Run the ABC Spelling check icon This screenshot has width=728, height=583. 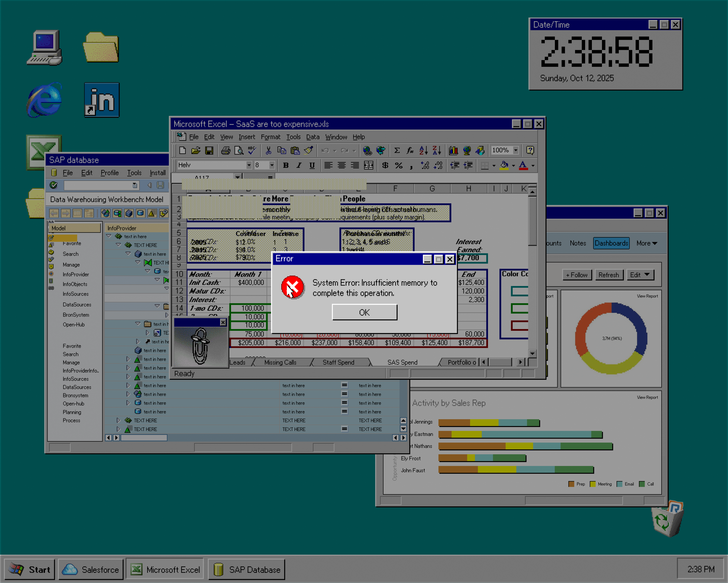click(x=252, y=150)
